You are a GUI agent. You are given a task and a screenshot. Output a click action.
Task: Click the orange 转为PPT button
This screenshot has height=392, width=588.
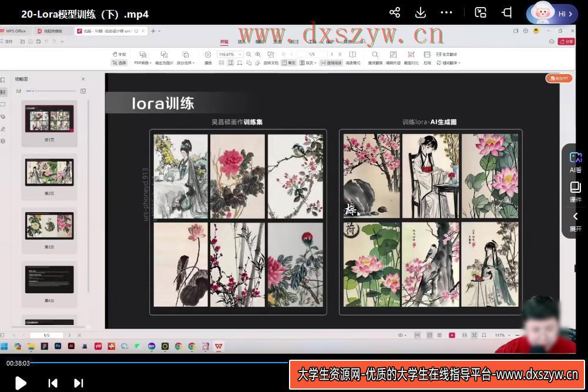point(559,78)
